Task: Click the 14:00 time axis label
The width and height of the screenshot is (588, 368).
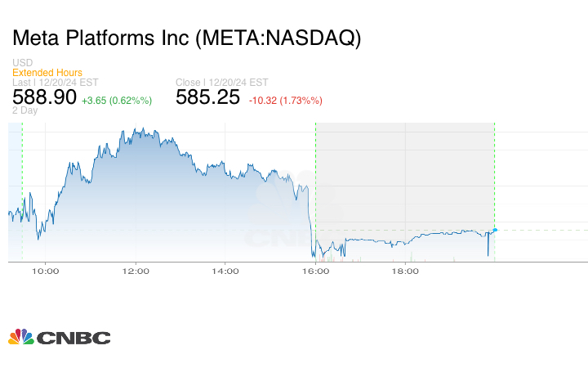Action: [x=225, y=271]
